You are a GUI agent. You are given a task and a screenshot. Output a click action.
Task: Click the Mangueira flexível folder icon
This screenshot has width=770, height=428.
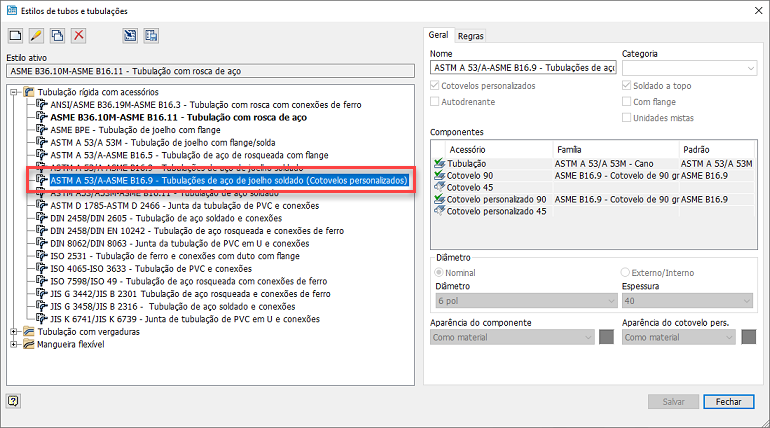coord(29,345)
